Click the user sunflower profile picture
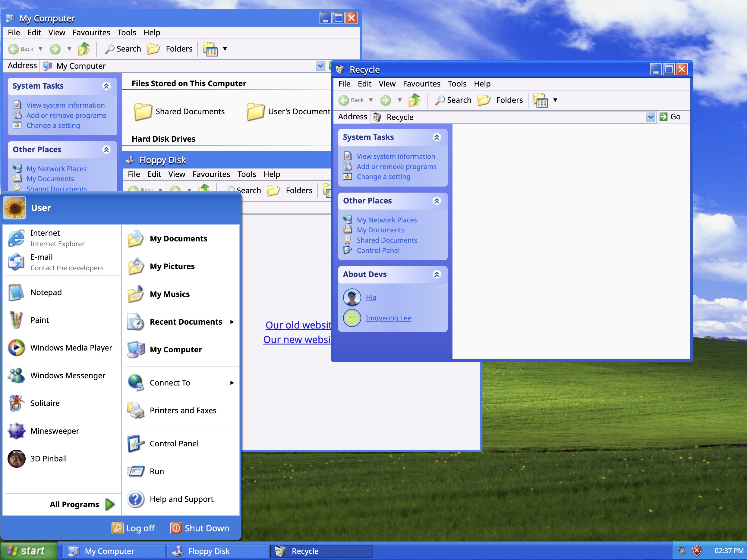Image resolution: width=747 pixels, height=560 pixels. pyautogui.click(x=14, y=208)
